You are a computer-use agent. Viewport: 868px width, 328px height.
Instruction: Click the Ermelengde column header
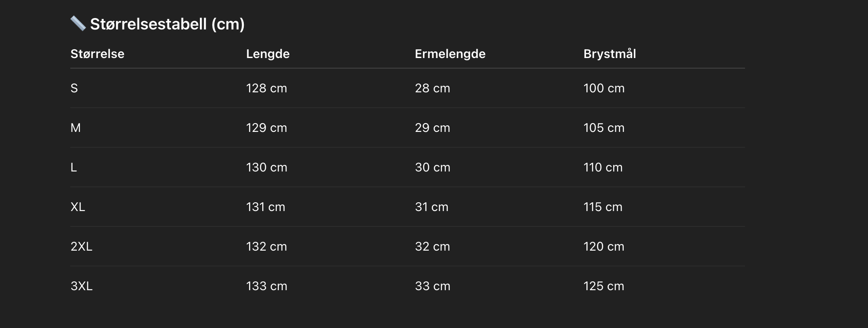point(450,54)
